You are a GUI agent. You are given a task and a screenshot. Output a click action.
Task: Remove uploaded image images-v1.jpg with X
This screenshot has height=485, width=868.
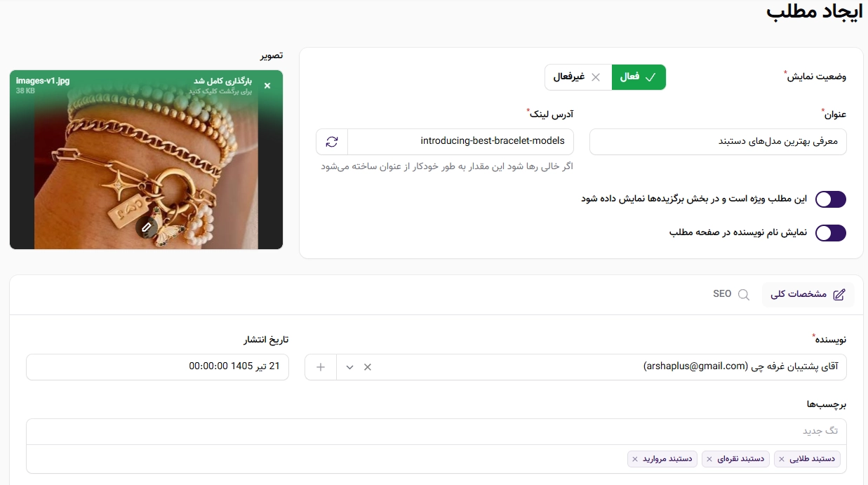[x=267, y=86]
